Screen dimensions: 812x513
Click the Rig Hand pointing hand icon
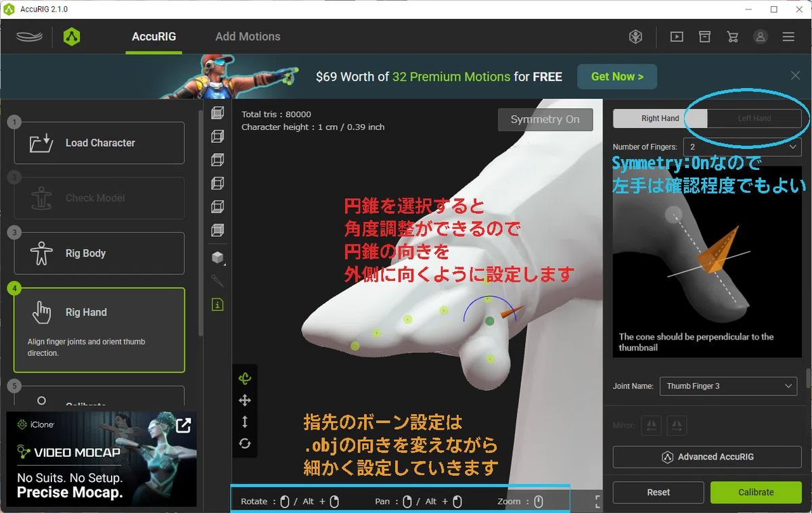click(x=41, y=312)
